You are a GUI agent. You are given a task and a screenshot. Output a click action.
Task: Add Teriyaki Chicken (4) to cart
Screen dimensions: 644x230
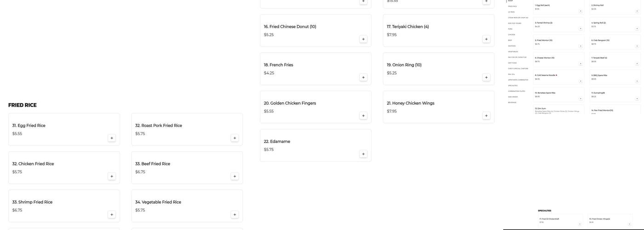(486, 39)
